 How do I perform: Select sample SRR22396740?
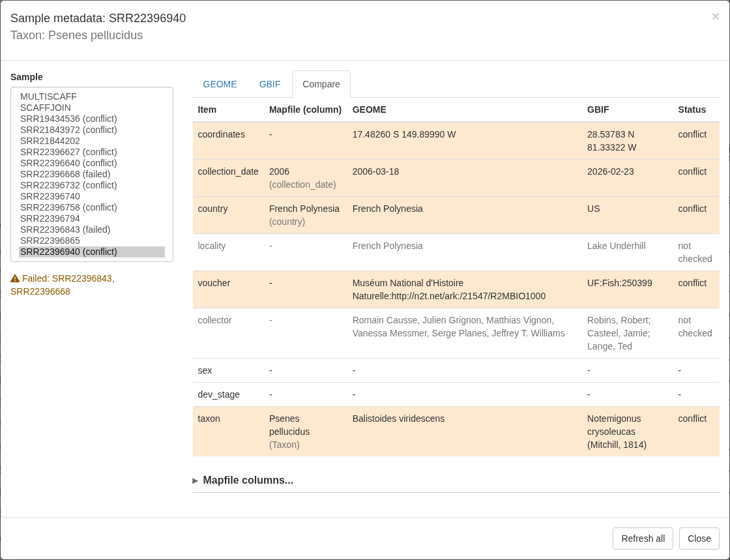(x=92, y=196)
